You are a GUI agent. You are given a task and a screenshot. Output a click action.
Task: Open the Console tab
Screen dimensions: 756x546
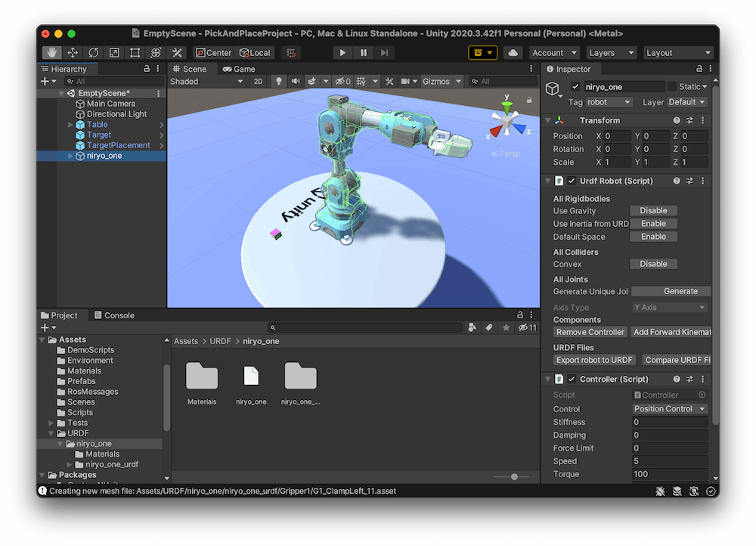click(x=114, y=315)
